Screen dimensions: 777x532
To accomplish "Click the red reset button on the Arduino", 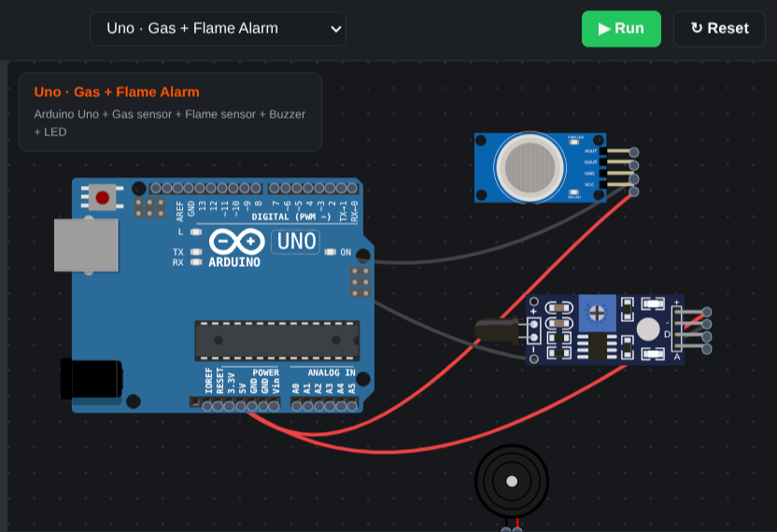I will pos(103,198).
